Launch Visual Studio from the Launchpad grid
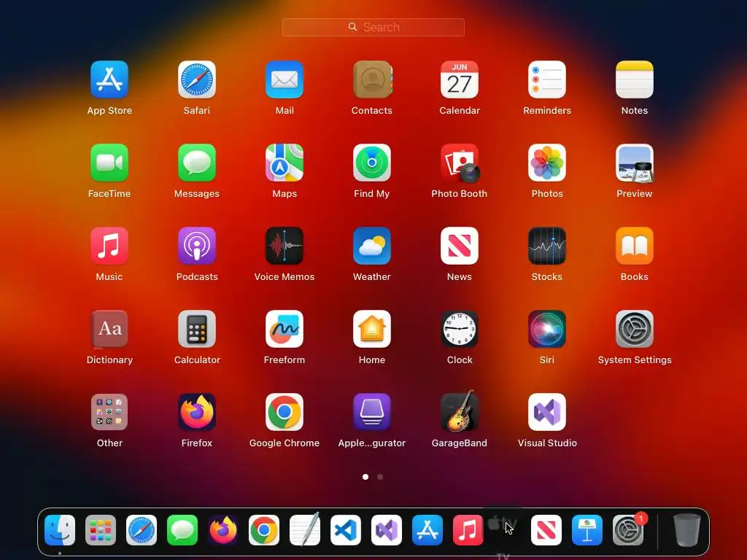This screenshot has height=560, width=747. (x=547, y=412)
